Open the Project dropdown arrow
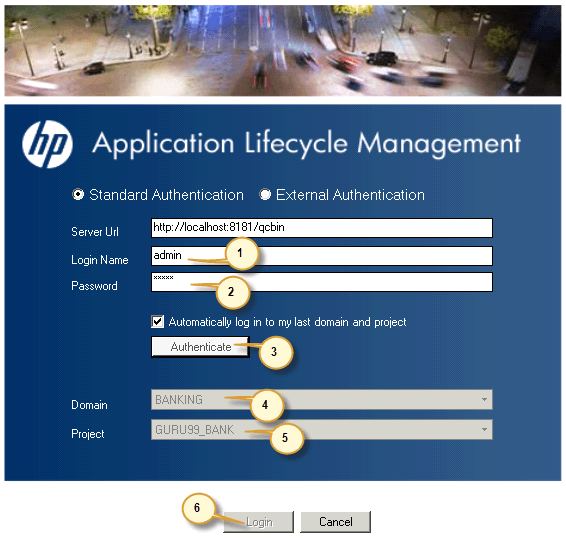This screenshot has width=566, height=539. [x=484, y=430]
